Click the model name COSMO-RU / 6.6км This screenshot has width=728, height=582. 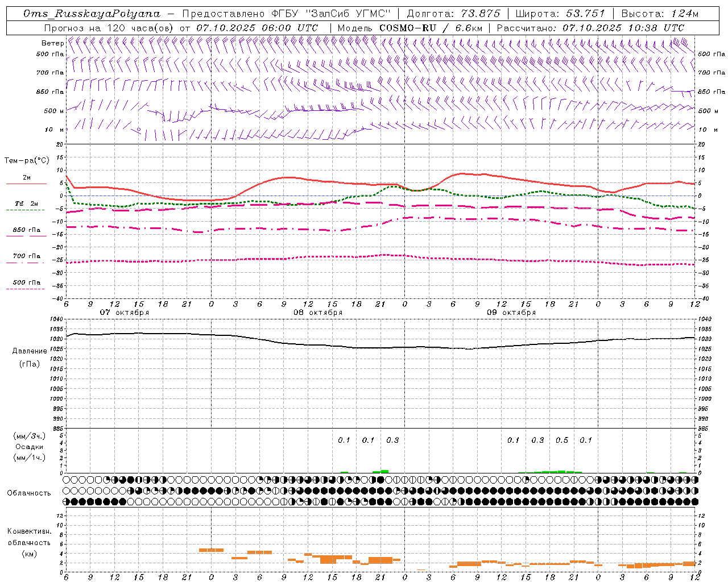pyautogui.click(x=431, y=28)
